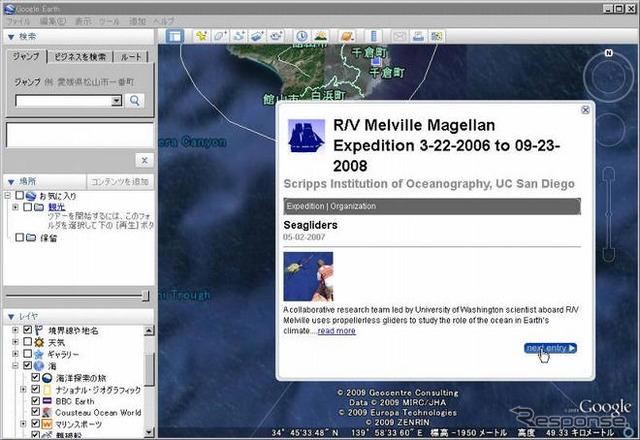Switch to Sky planet icon
The height and width of the screenshot is (440, 640).
tap(347, 36)
